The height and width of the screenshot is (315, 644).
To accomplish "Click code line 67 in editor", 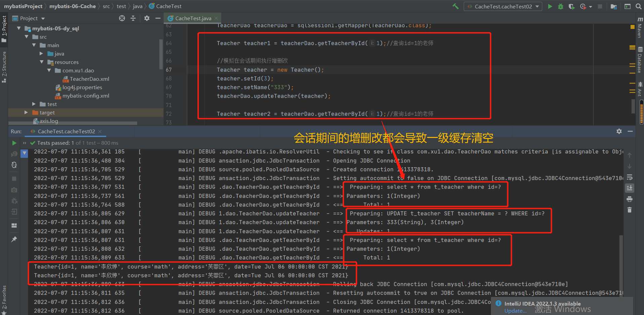I will 271,70.
